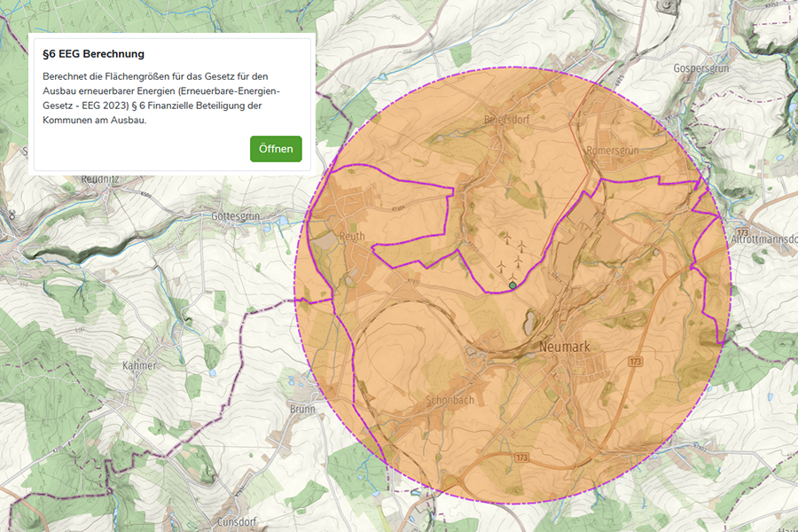Click the small lake just north of Neumark
The image size is (798, 532).
532,318
